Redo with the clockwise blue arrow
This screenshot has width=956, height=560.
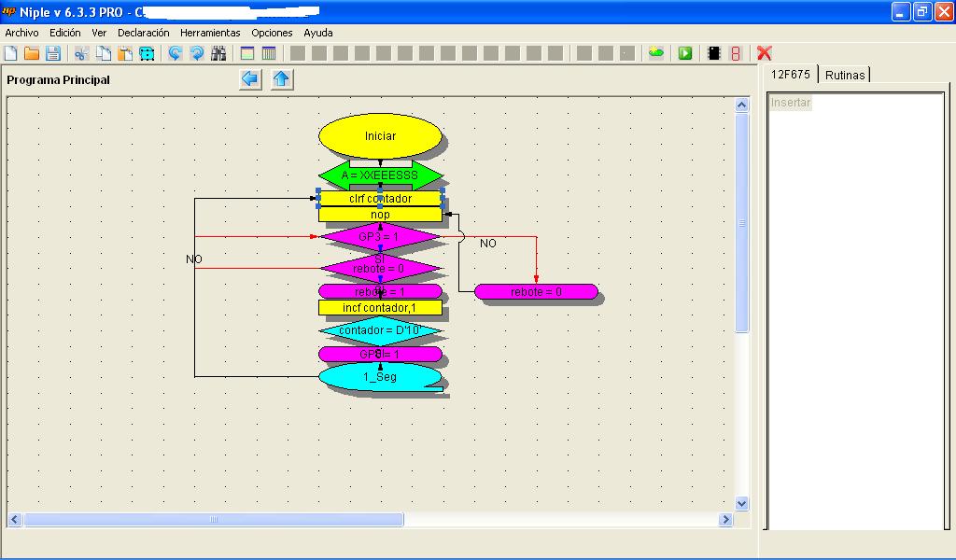click(x=197, y=53)
